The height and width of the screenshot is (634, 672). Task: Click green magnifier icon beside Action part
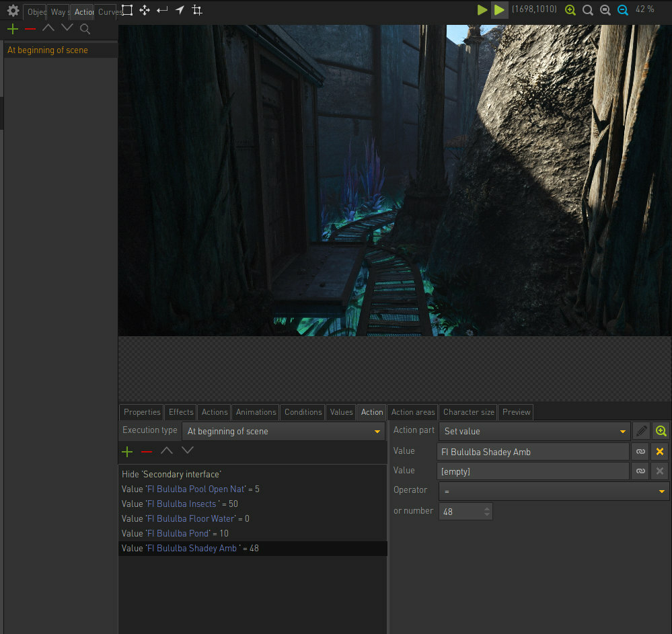pos(661,431)
